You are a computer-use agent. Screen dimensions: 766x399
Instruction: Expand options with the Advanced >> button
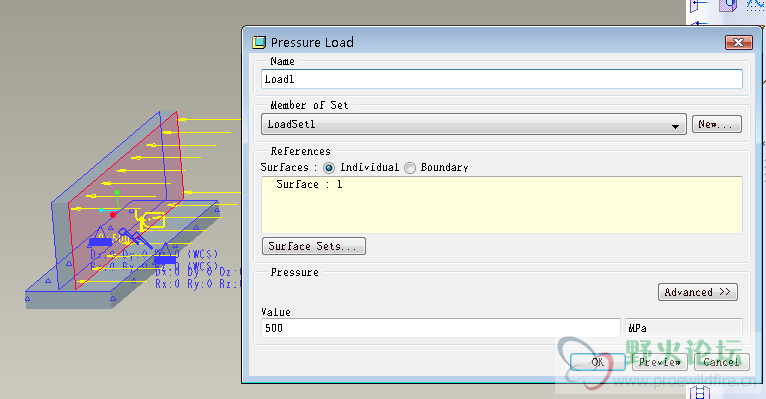[x=698, y=292]
